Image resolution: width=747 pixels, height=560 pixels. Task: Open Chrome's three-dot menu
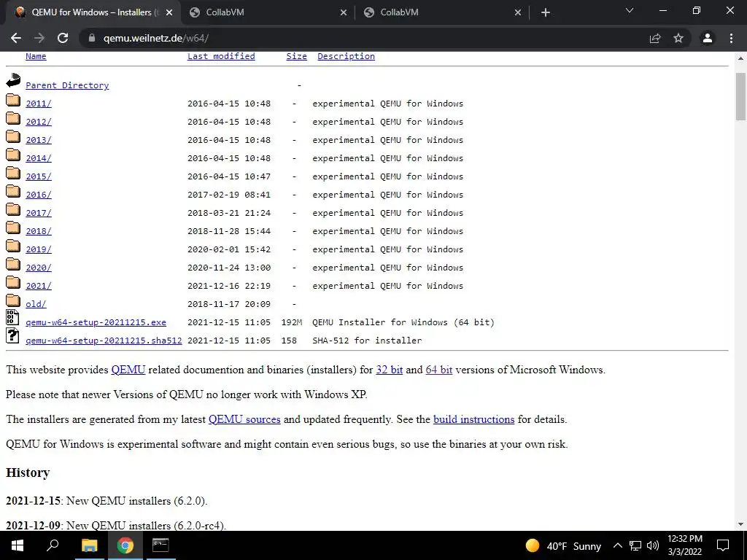click(731, 38)
